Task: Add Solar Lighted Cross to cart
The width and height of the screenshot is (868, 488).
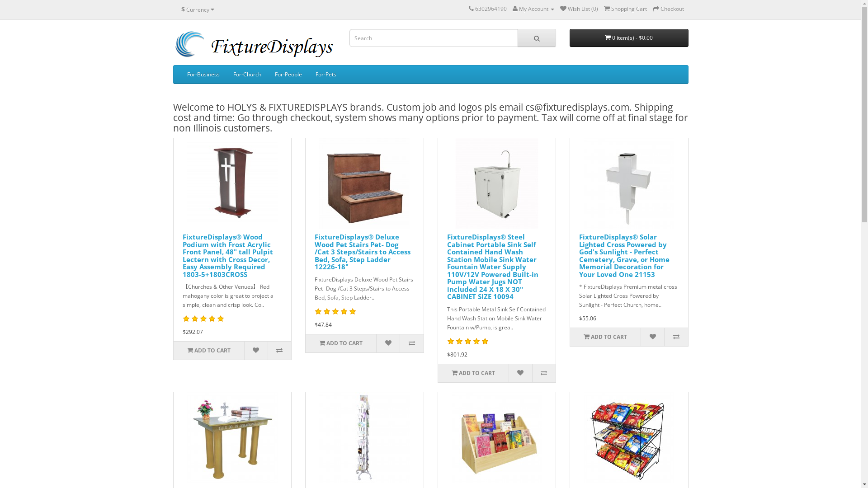Action: click(605, 337)
